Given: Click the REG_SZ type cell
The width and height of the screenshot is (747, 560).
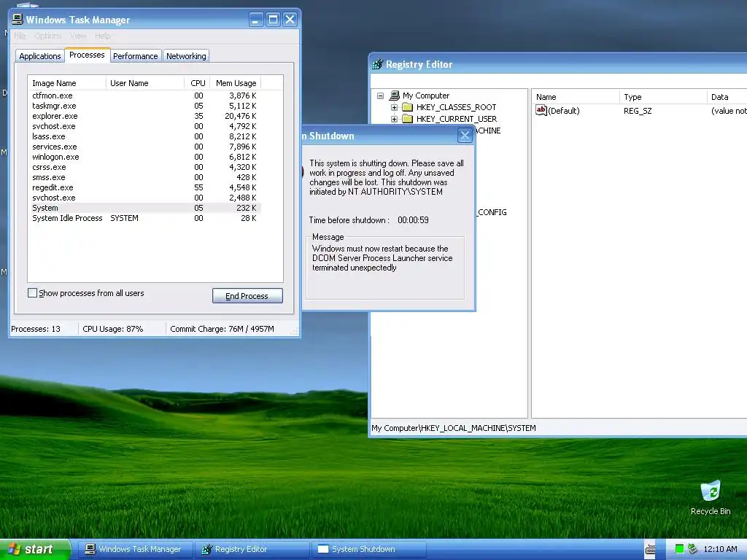Looking at the screenshot, I should [x=638, y=111].
